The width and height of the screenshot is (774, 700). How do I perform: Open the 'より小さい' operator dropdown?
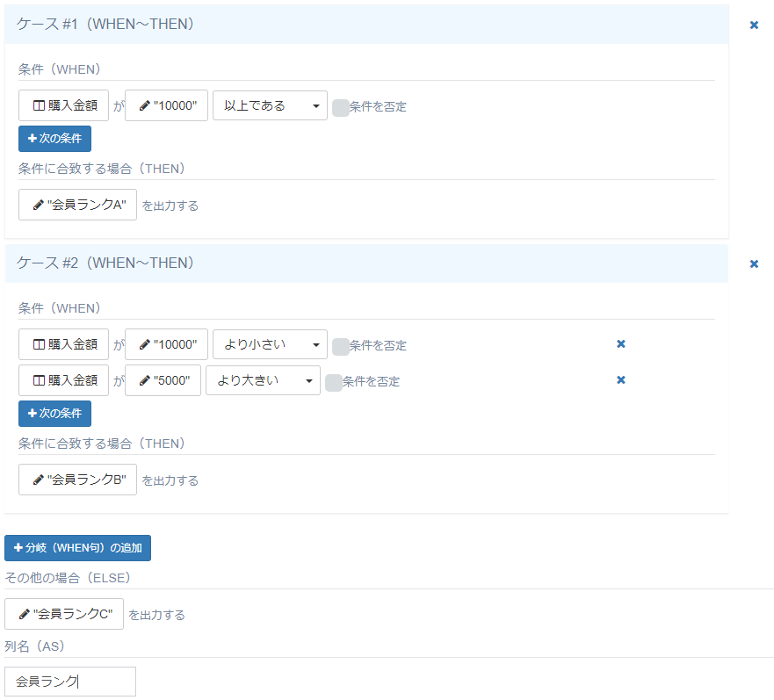tap(270, 345)
